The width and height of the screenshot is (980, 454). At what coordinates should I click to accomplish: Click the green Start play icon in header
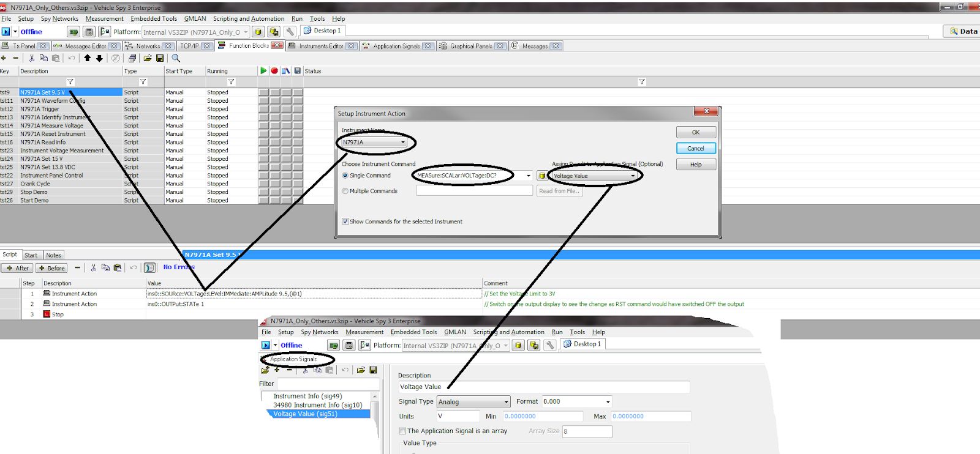(263, 71)
